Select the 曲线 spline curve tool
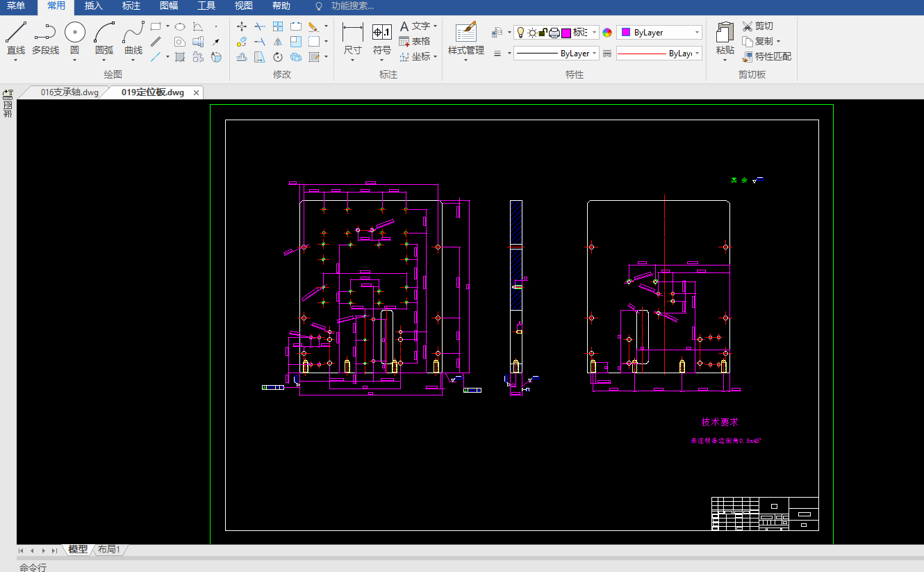 click(x=133, y=38)
